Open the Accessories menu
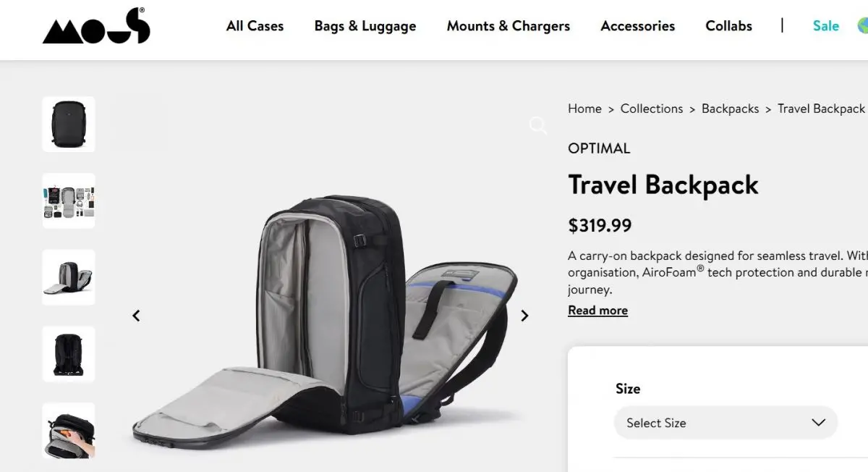The width and height of the screenshot is (868, 472). click(637, 26)
